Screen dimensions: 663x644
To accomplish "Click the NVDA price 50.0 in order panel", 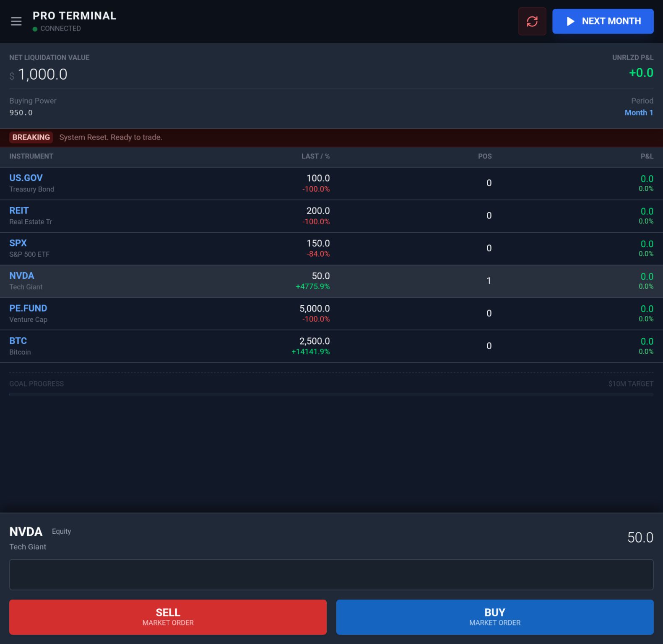I will (640, 538).
